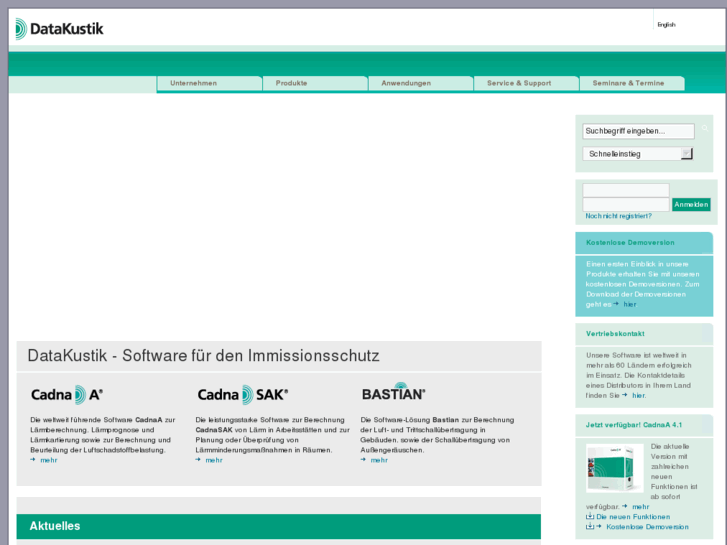The width and height of the screenshot is (727, 545).
Task: Click 'mehr' link under CadnaA description
Action: (x=49, y=460)
